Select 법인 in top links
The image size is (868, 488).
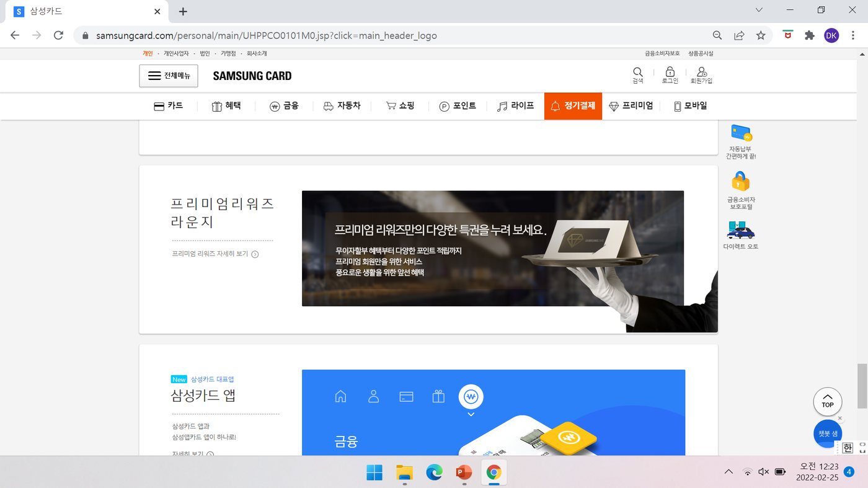click(205, 54)
